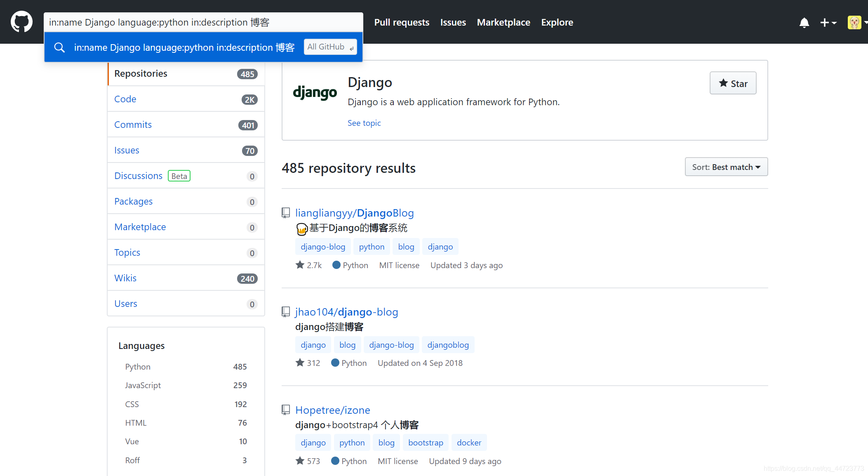Open Pull requests in the header
Screen dimensions: 868x476
point(402,22)
